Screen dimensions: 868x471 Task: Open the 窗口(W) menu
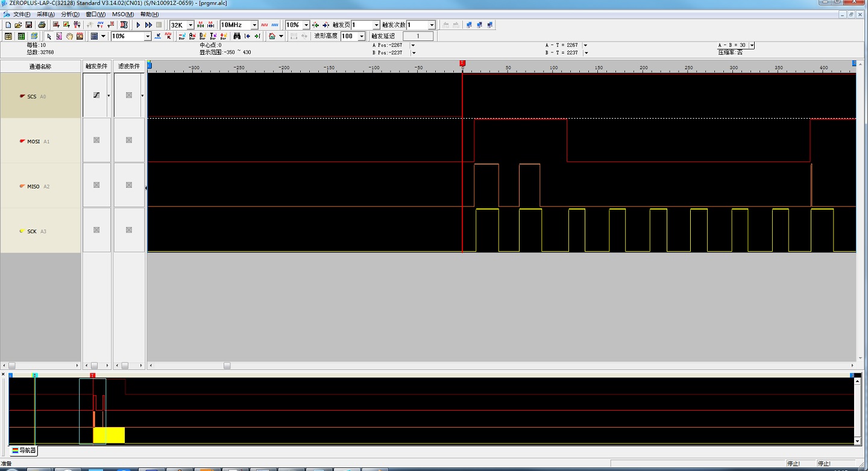[x=95, y=14]
